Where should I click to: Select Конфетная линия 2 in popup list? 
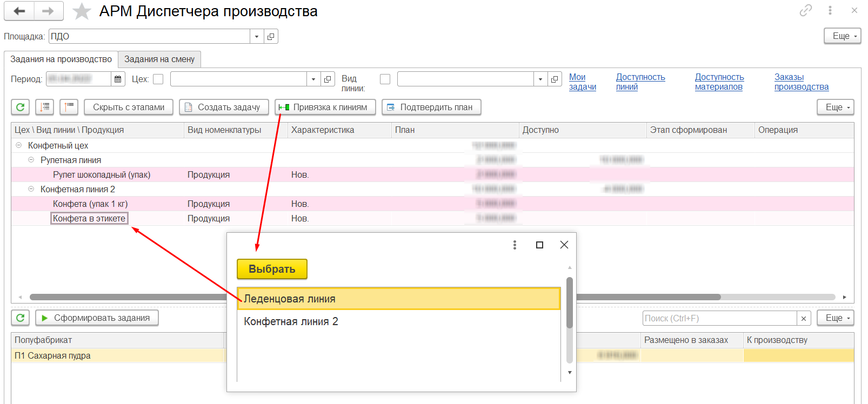[291, 322]
